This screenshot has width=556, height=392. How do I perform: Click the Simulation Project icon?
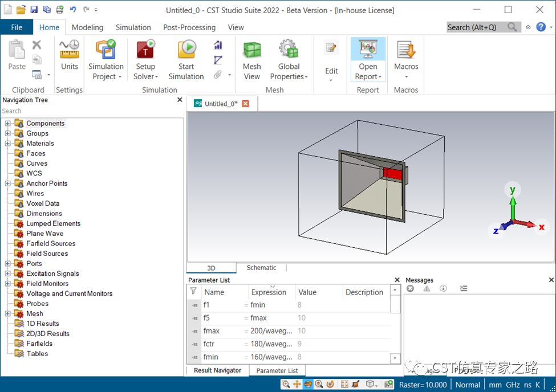coord(106,50)
